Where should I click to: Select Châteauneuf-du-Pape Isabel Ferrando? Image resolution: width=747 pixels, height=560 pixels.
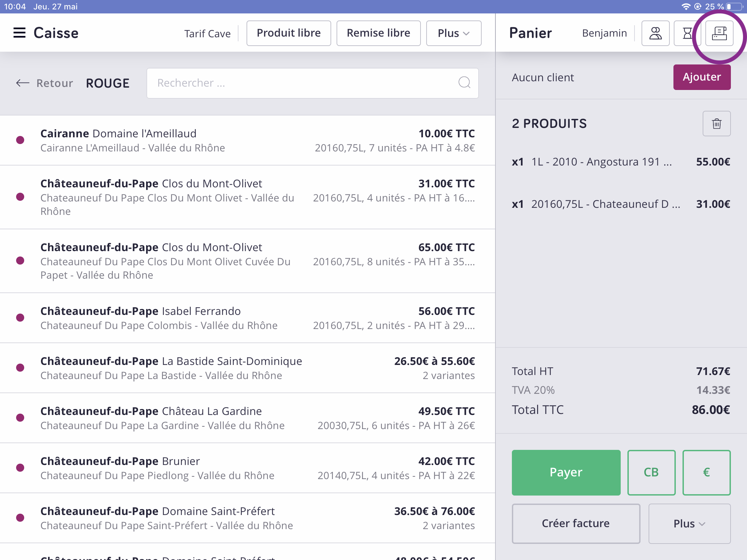(x=248, y=318)
